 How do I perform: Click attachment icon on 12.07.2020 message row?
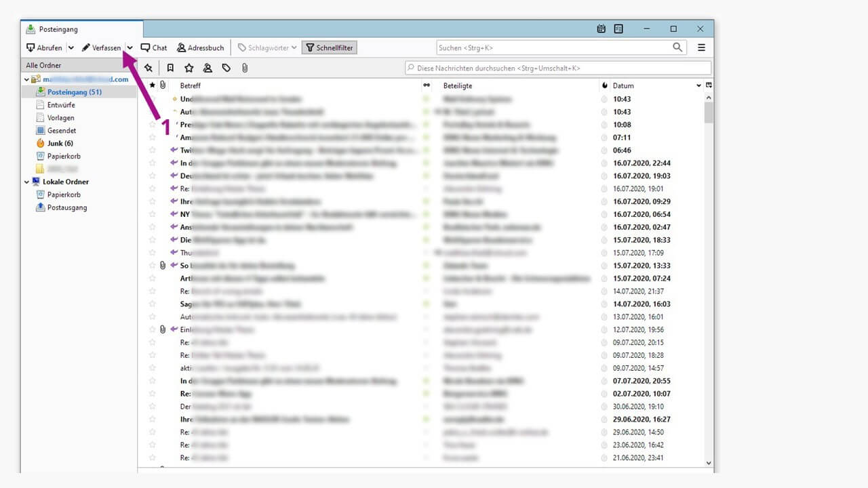[x=163, y=329]
